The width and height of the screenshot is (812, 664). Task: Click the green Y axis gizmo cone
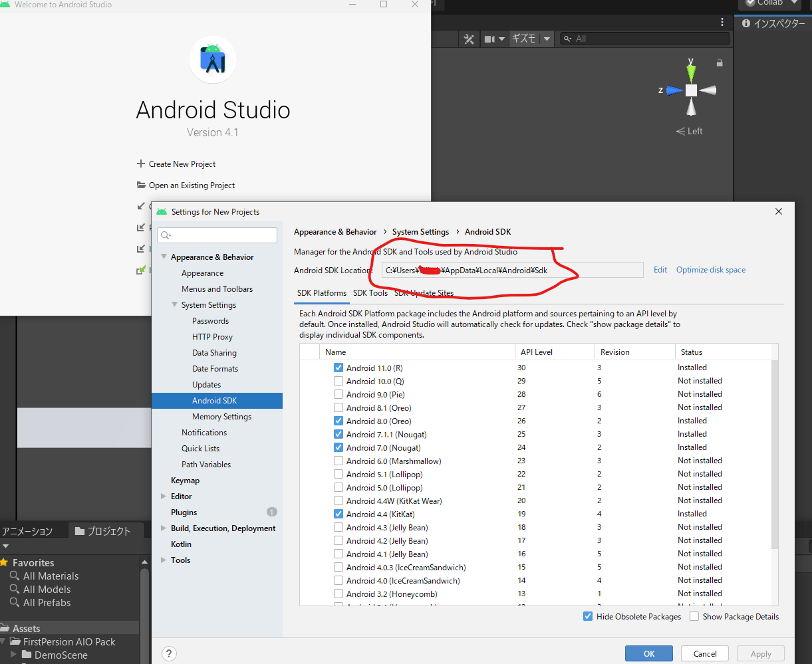tap(691, 70)
